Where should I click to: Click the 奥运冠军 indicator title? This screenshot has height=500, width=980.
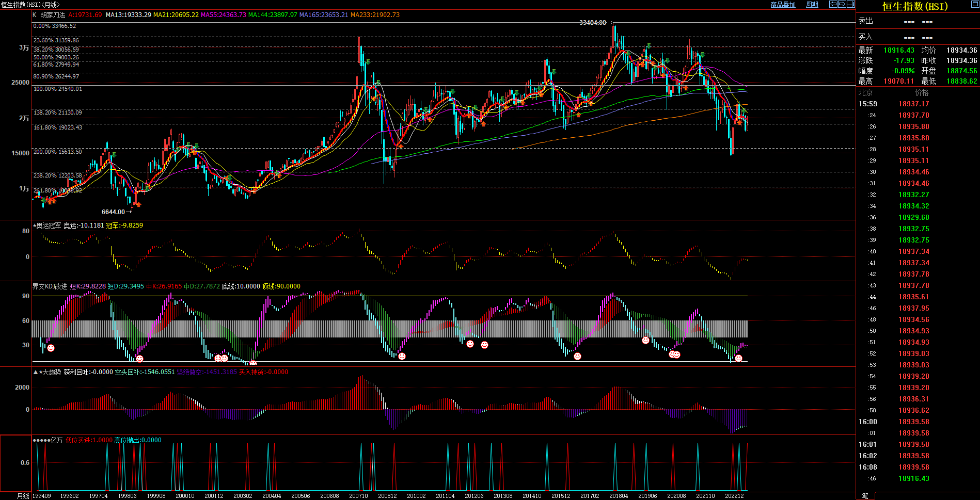click(x=49, y=225)
